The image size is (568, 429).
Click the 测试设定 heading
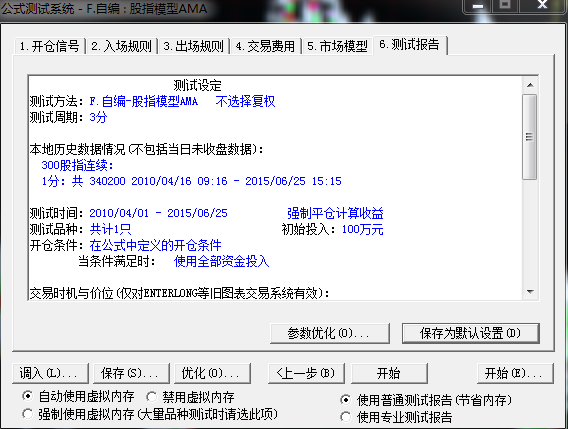tap(197, 86)
